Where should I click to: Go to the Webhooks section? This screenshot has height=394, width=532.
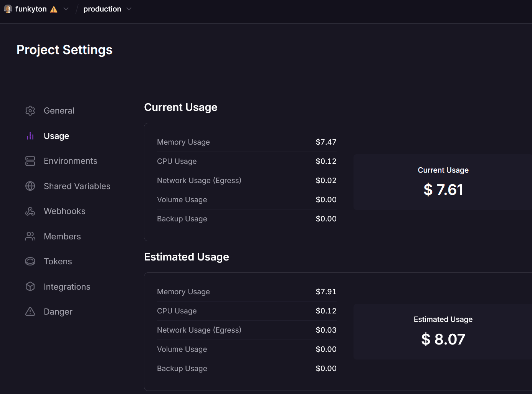tap(64, 211)
